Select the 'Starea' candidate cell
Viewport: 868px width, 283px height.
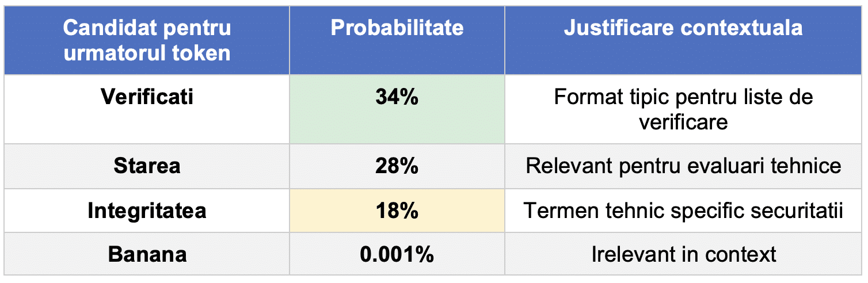(x=147, y=166)
